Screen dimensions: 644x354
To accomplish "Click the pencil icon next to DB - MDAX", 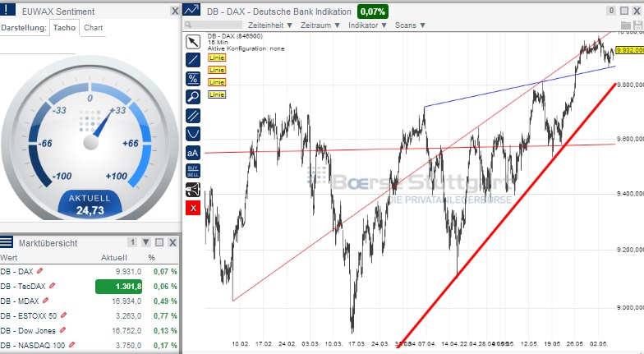I will [x=46, y=301].
